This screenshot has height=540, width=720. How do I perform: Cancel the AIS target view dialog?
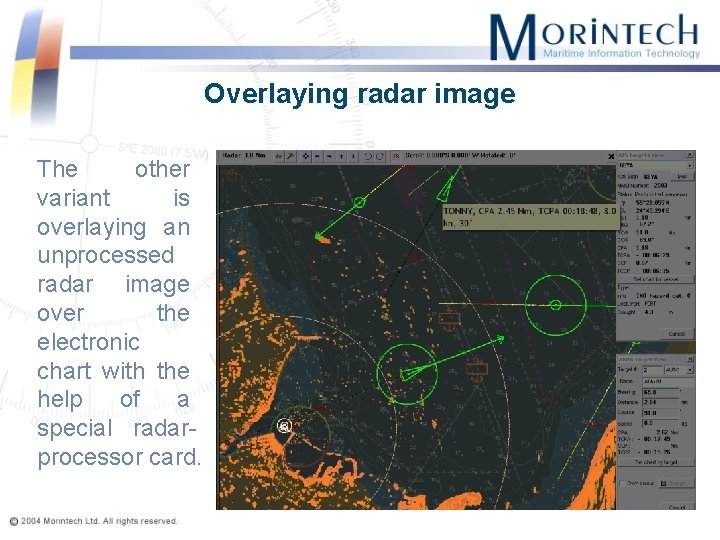click(x=676, y=334)
